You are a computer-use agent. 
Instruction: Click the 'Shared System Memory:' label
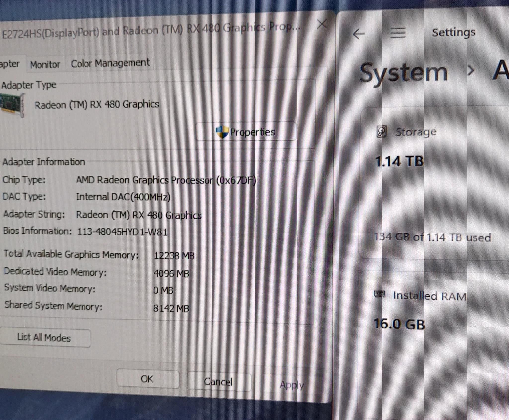(53, 306)
